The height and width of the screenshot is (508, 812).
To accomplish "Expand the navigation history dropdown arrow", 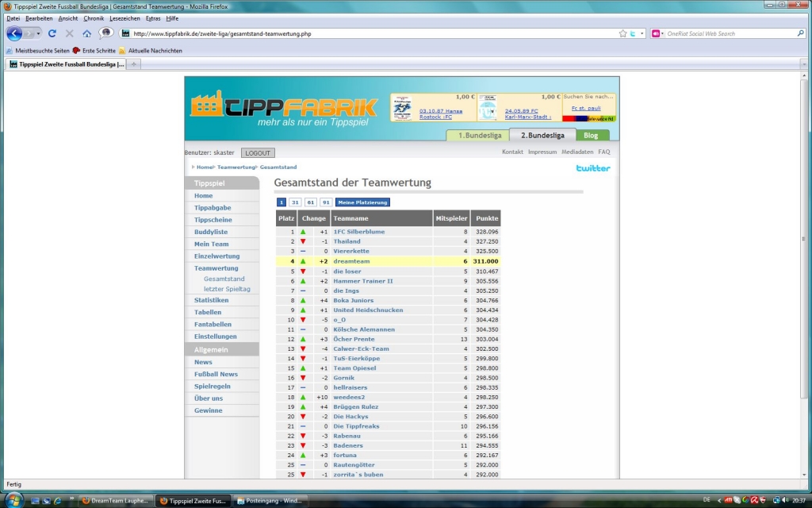I will click(x=38, y=33).
